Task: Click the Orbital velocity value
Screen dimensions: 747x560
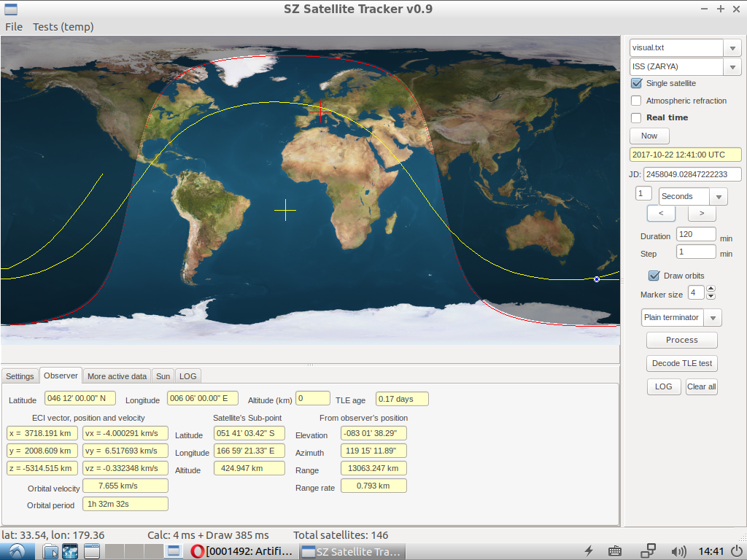Action: 125,486
